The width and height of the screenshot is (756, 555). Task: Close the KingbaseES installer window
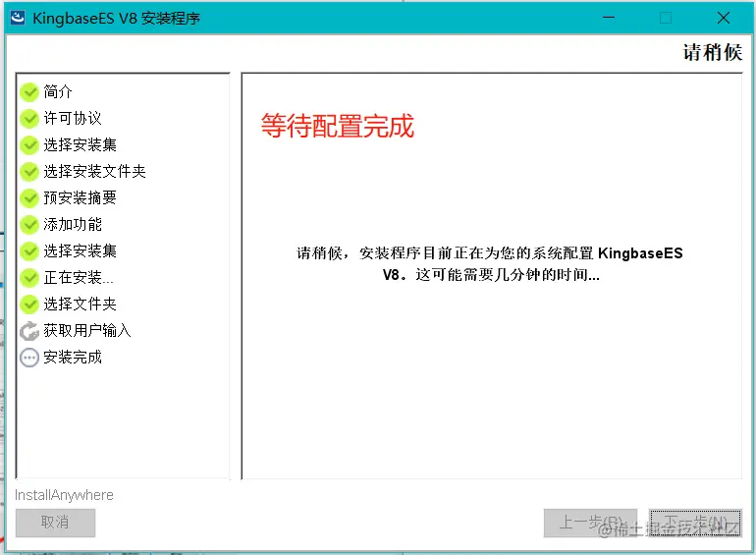point(724,18)
